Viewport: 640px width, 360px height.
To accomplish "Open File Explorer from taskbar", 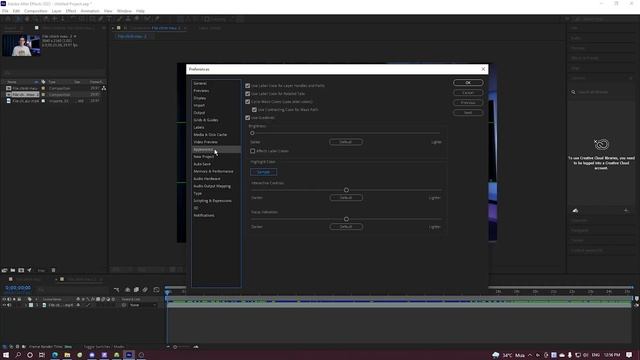I will point(67,355).
